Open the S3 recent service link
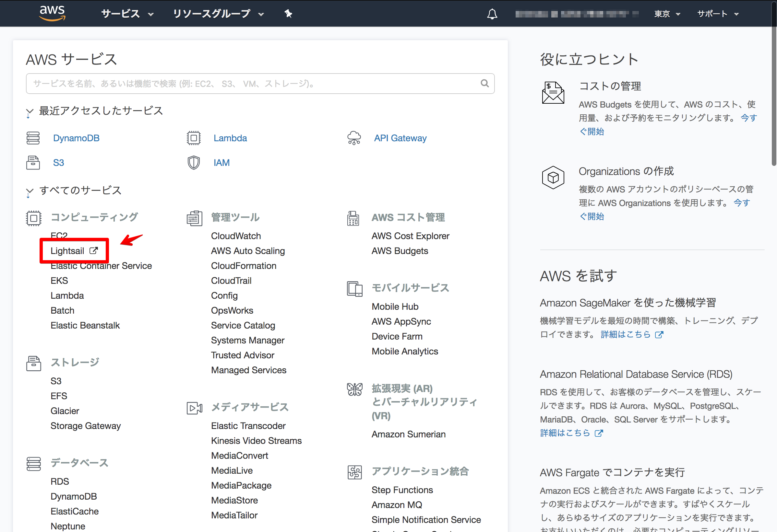 pos(58,163)
